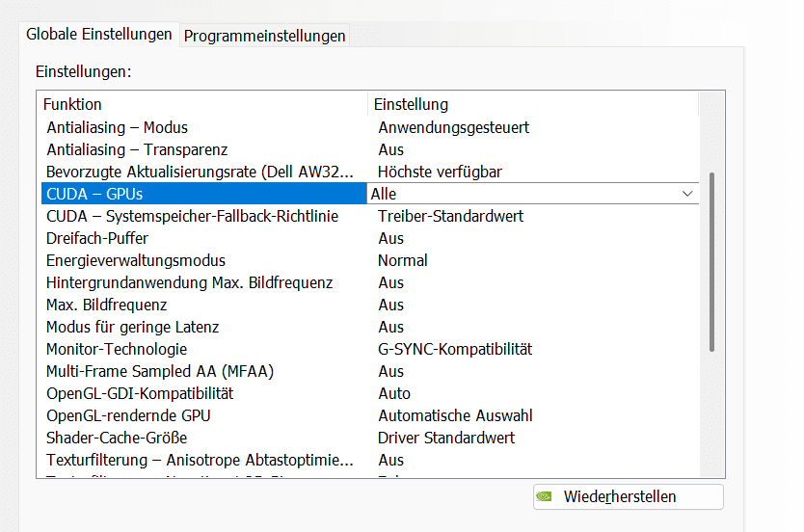The width and height of the screenshot is (804, 532).
Task: Select Multi-Frame Sampled AA (MFAA) row
Action: pos(369,371)
